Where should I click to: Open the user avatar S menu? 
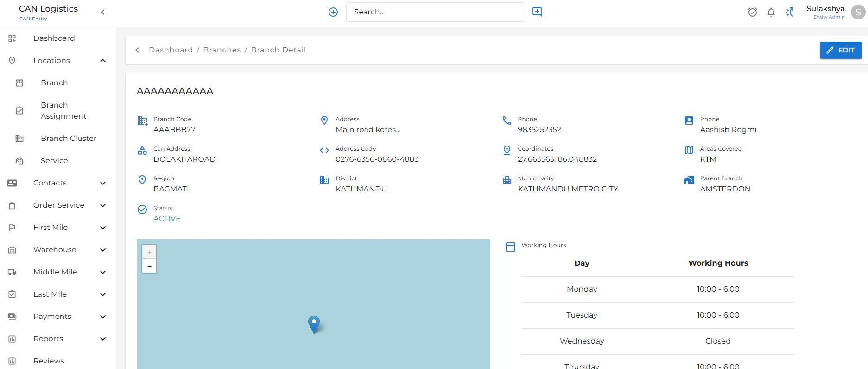coord(858,12)
